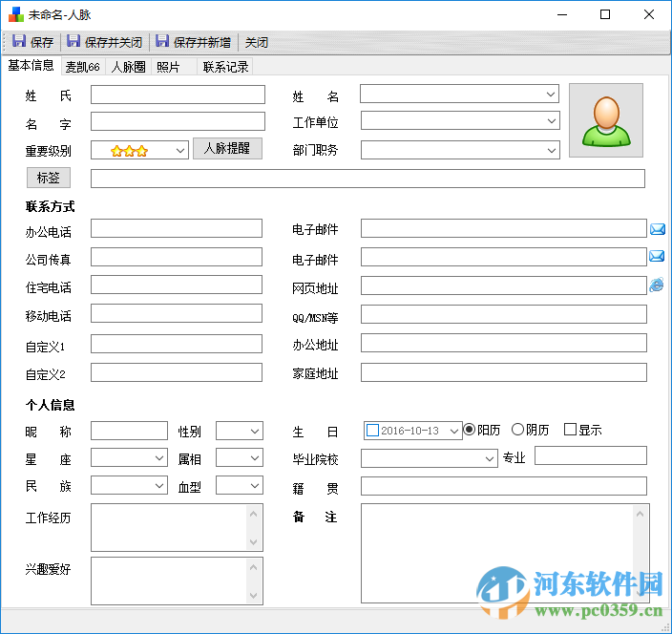Focus the 办公电话 field
Screen dimensions: 672x634
[177, 228]
